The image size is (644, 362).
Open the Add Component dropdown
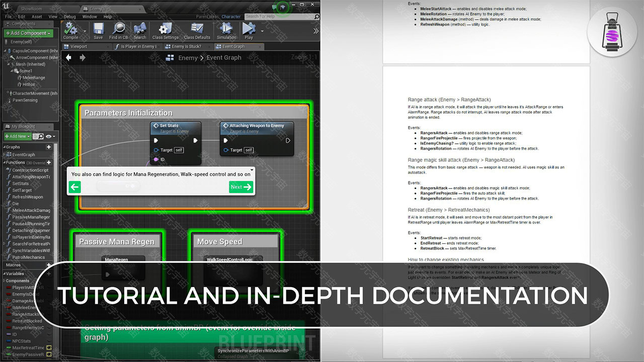pos(28,33)
